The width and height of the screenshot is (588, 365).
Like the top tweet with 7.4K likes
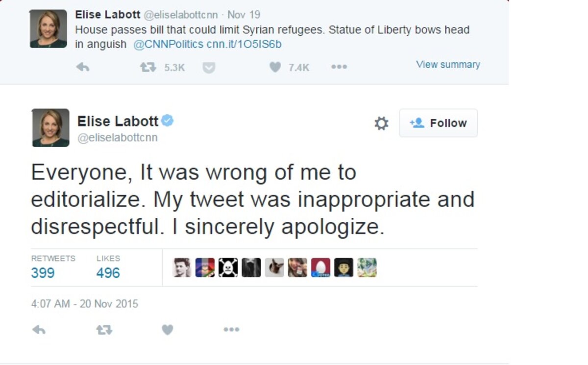[x=275, y=68]
